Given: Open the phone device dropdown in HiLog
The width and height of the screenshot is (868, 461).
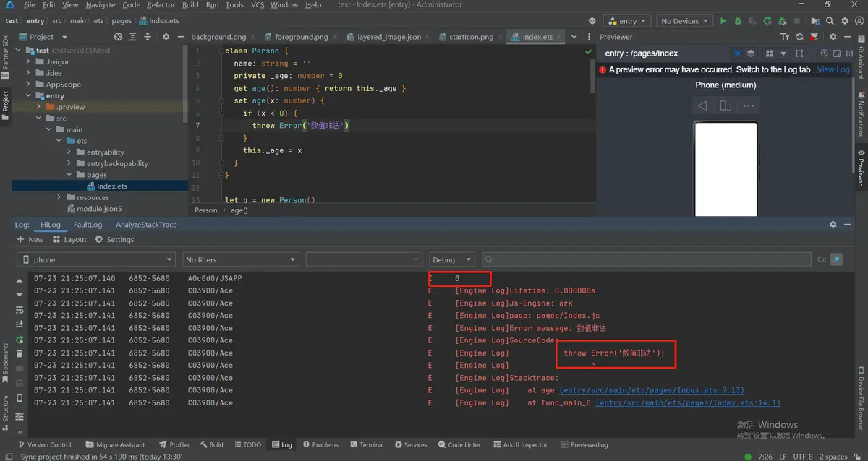Looking at the screenshot, I should tap(96, 259).
